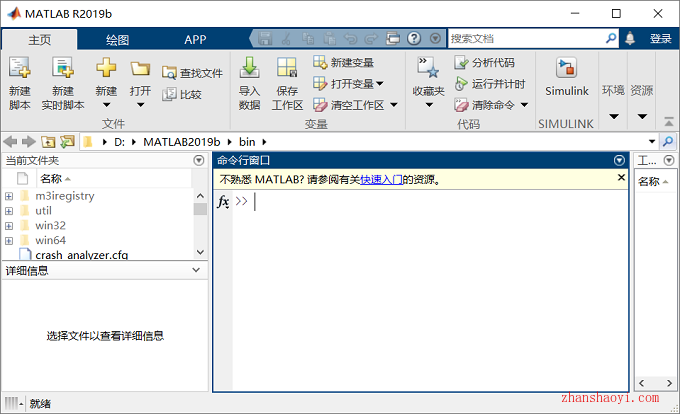Open the Clear Commands dropdown arrow
680x414 pixels.
pyautogui.click(x=524, y=105)
